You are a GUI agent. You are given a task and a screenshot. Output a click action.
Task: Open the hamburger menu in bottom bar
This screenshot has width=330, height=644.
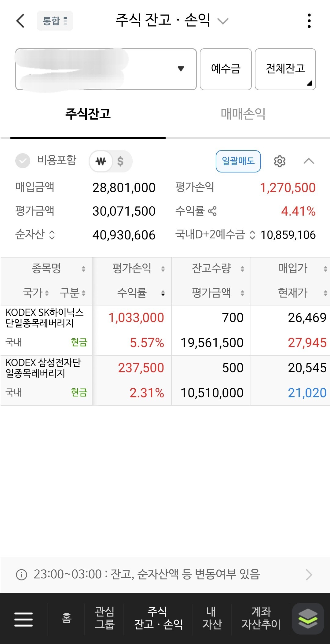(24, 619)
